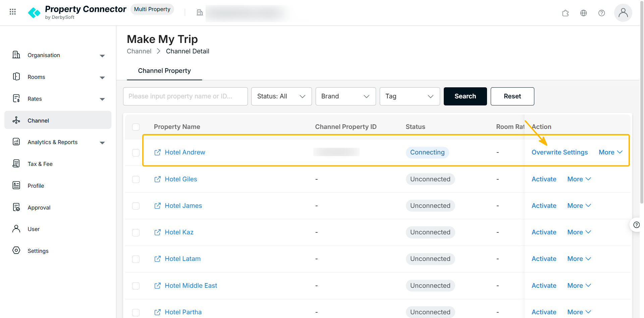Screen dimensions: 644x318
Task: Open external link icon for Hotel Latam
Action: coord(157,259)
